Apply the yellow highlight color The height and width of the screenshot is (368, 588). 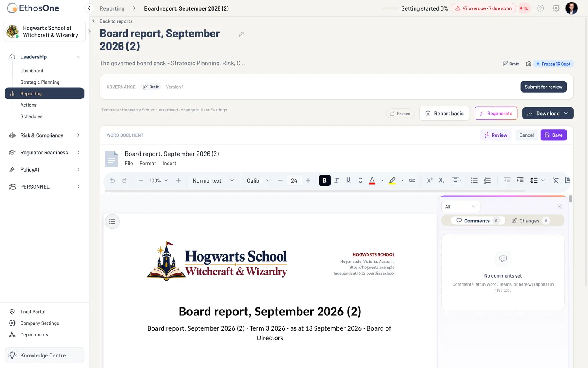coord(392,180)
